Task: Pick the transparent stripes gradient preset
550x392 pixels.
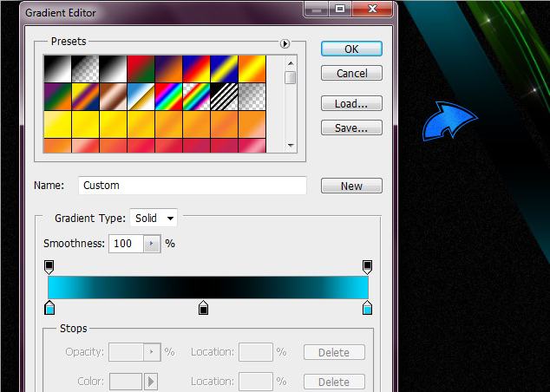Action: coord(224,95)
